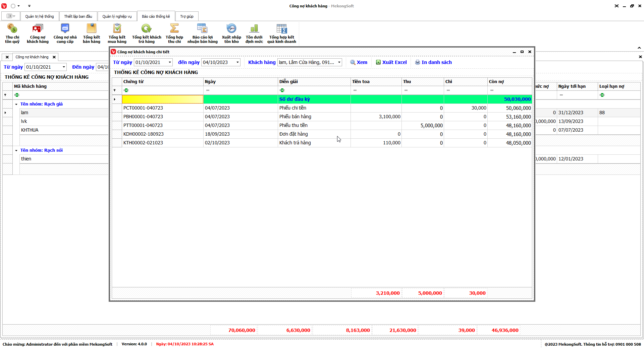Image resolution: width=644 pixels, height=348 pixels.
Task: Open Tổng kết bán hàng report
Action: click(91, 33)
